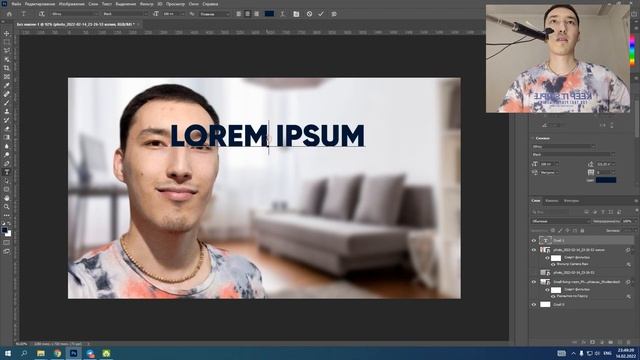Select the Move tool
640x360 pixels.
point(7,33)
